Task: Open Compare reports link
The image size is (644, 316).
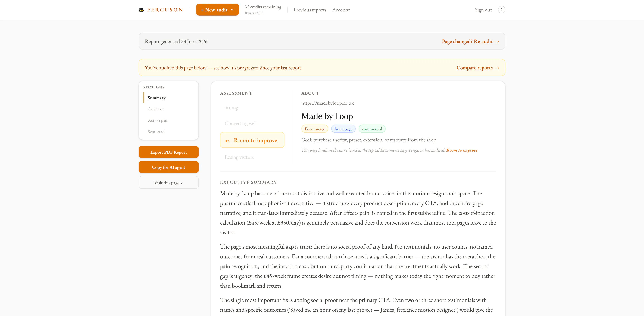Action: coord(477,68)
